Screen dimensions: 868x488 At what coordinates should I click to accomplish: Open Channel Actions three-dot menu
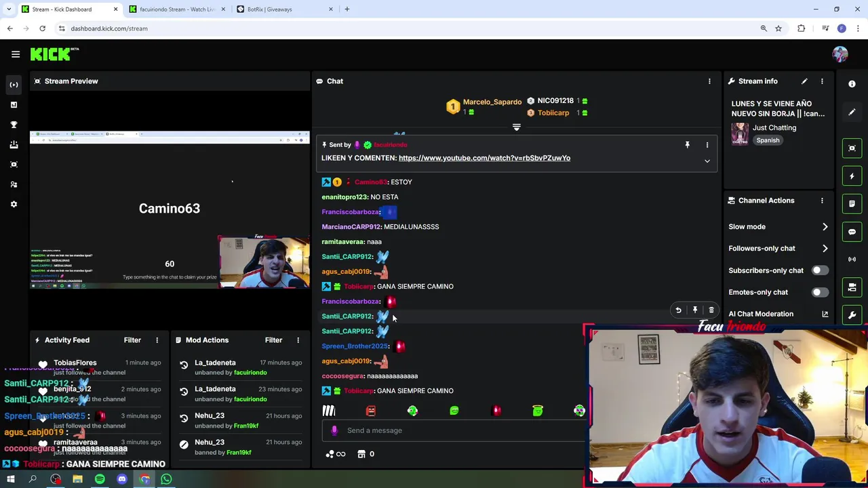pos(822,201)
